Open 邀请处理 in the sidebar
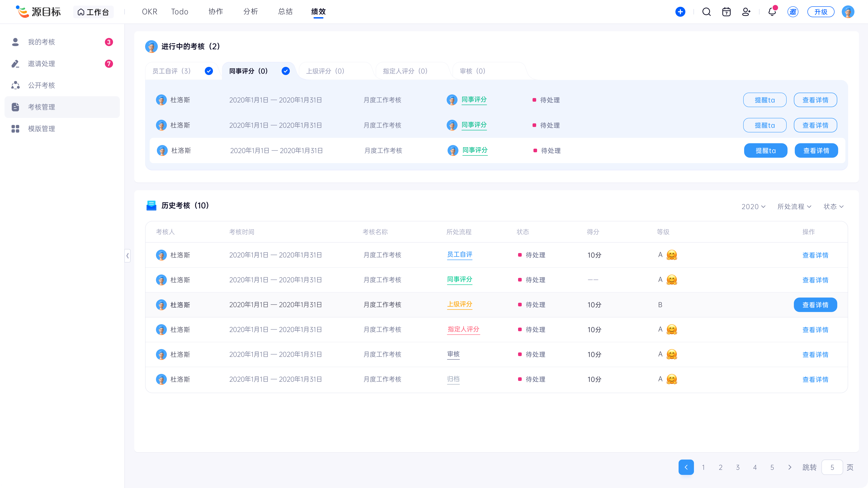 click(x=41, y=64)
